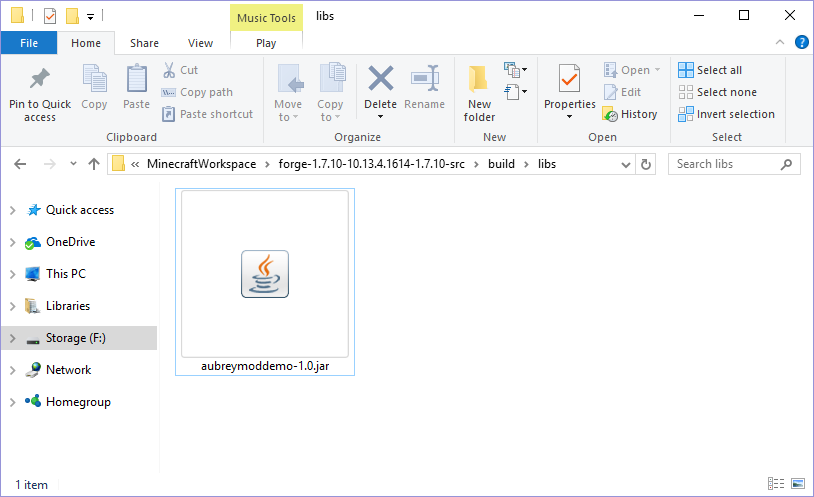Viewport: 814px width, 497px height.
Task: Open the Properties dropdown arrow
Action: click(x=569, y=117)
